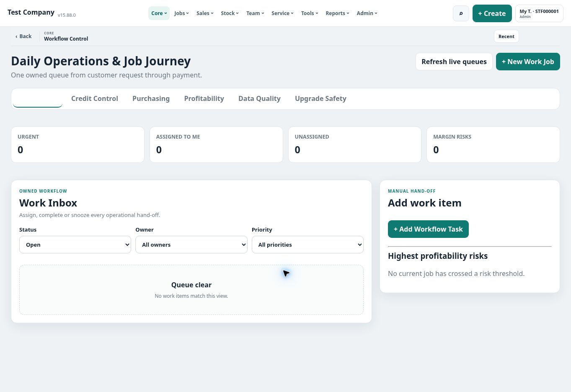571x392 pixels.
Task: Click the "Highest profitability risks" heading
Action: tap(438, 256)
